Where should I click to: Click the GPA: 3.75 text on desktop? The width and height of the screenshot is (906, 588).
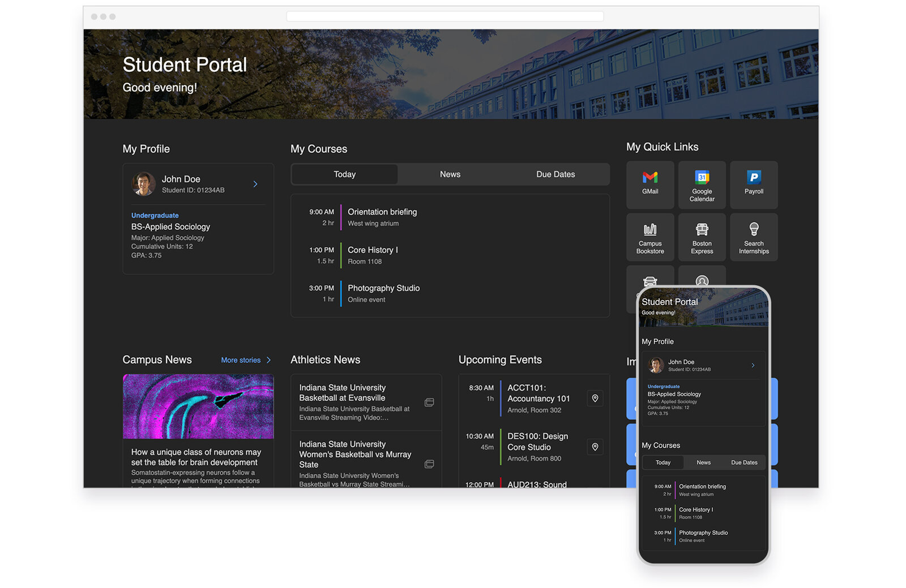[146, 255]
